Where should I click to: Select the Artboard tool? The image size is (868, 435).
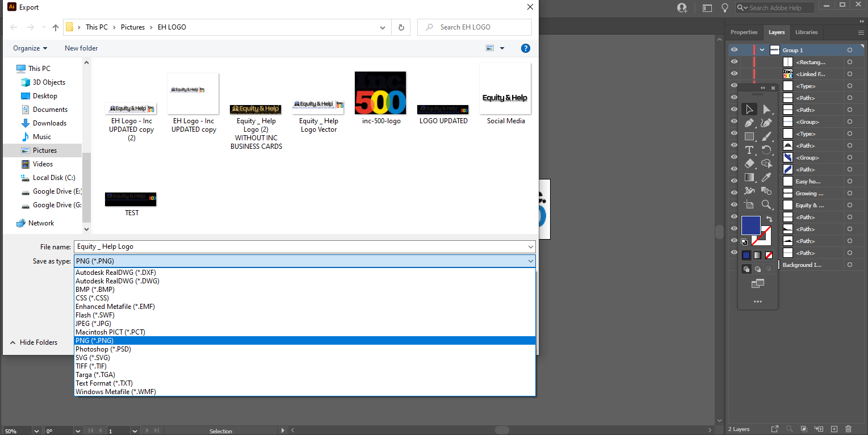click(x=749, y=204)
